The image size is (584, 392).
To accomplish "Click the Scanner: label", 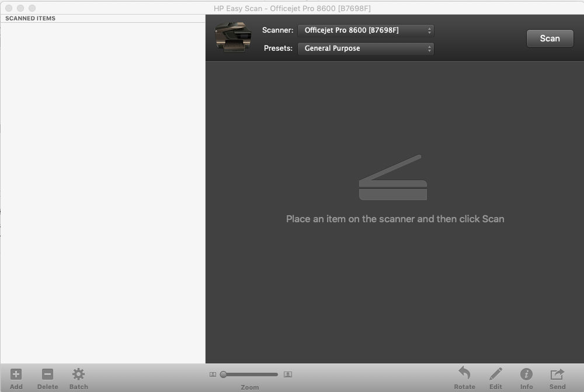I will click(x=277, y=30).
